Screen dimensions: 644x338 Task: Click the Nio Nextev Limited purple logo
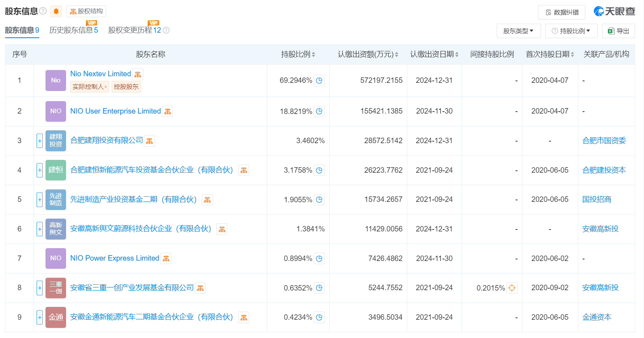tap(56, 81)
